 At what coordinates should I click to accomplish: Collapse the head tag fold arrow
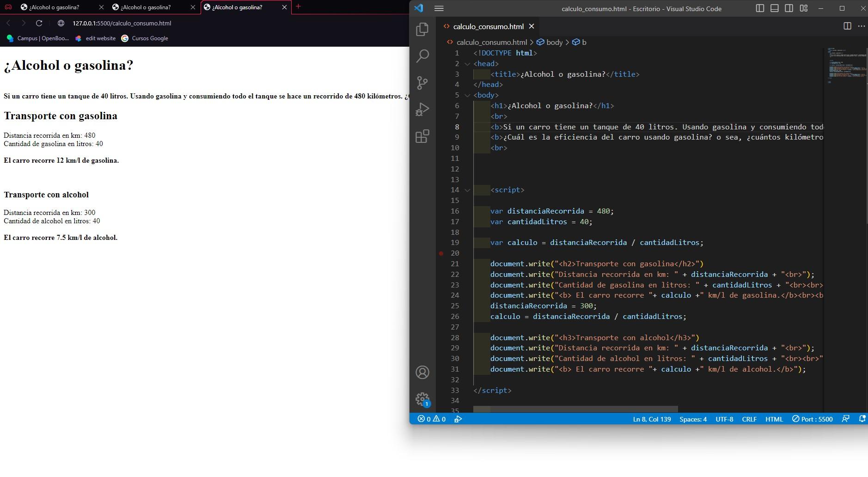click(x=467, y=64)
